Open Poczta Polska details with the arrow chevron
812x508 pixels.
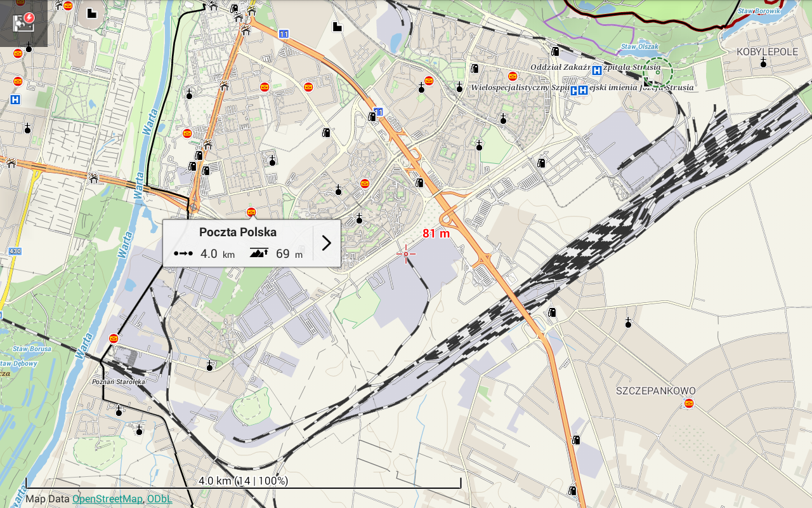click(327, 243)
